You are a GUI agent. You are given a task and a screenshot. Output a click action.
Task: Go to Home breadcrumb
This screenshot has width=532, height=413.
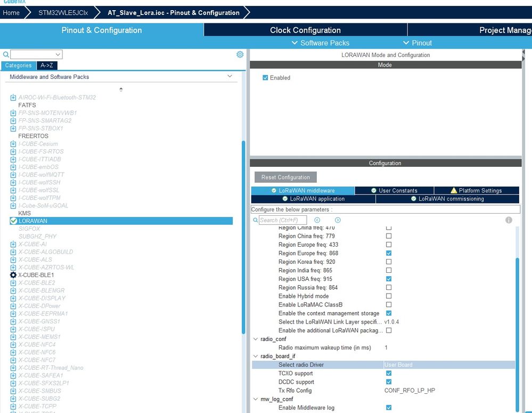pyautogui.click(x=11, y=13)
